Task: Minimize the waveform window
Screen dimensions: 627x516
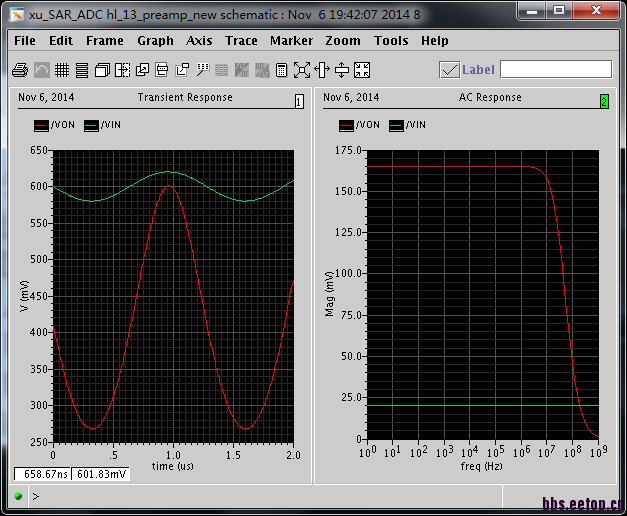Action: click(x=532, y=11)
